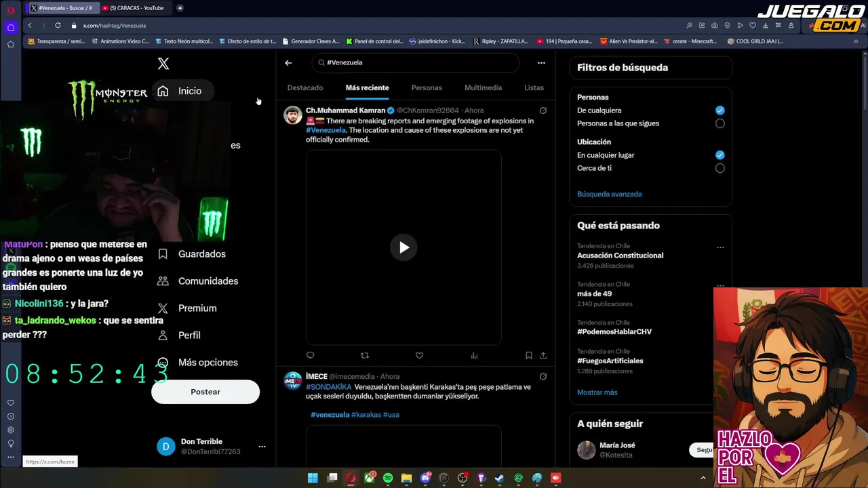Viewport: 868px width, 488px height.
Task: Open the downloads icon in browser toolbar
Action: [x=765, y=25]
